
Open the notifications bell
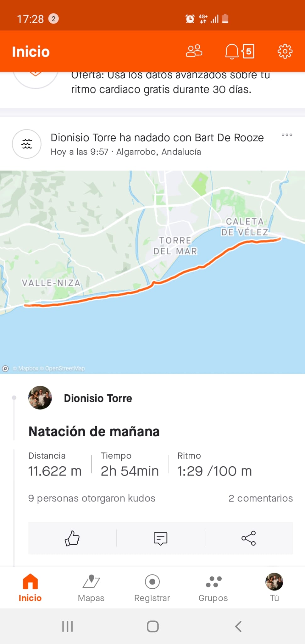240,51
